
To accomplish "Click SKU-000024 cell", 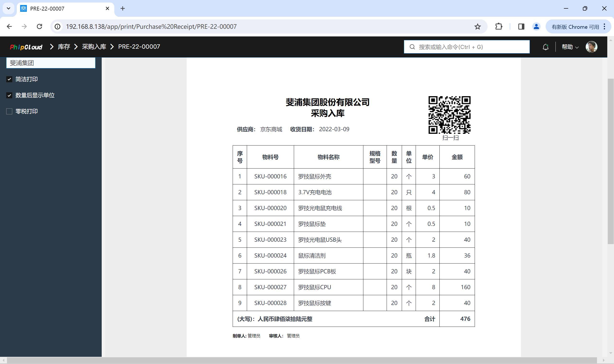I will pos(270,256).
